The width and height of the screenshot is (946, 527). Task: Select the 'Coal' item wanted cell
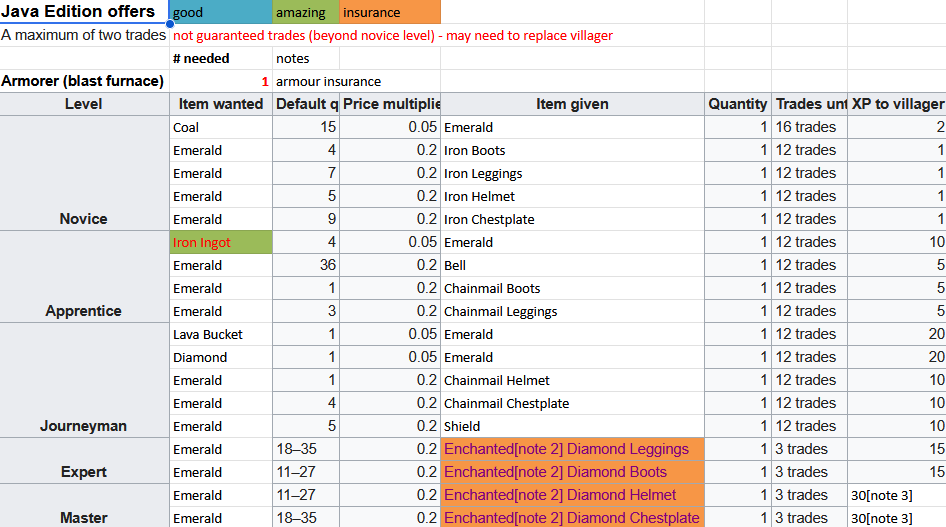coord(221,127)
